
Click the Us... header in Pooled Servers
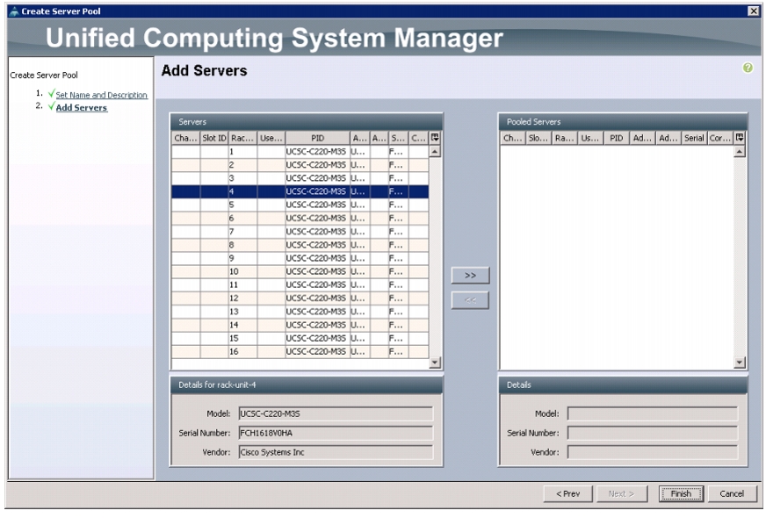(x=590, y=138)
